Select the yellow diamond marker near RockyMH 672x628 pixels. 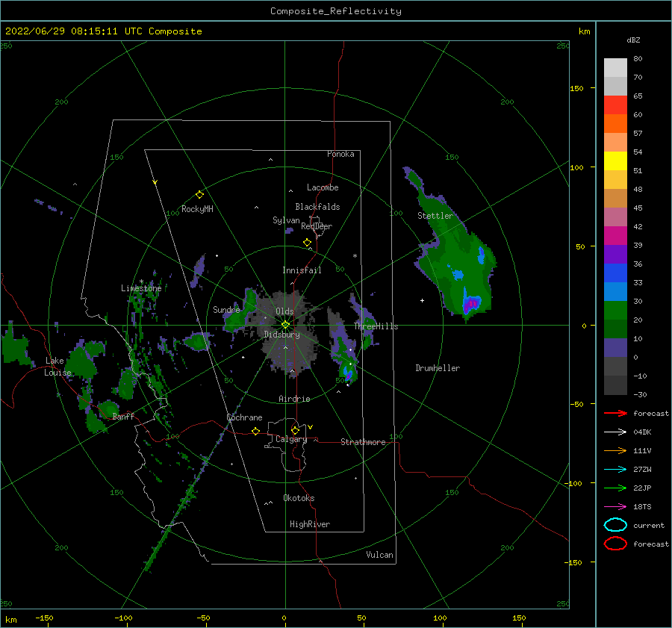point(199,195)
